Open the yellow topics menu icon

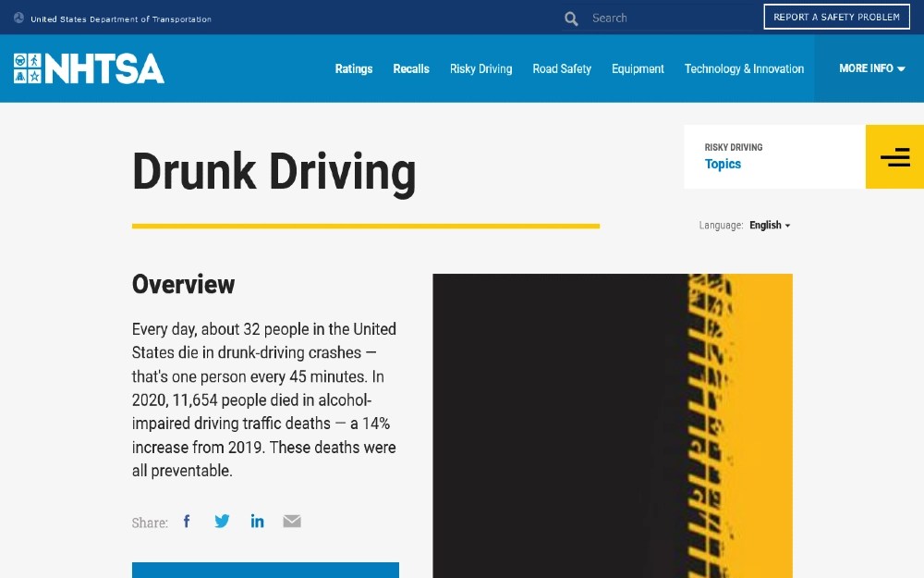click(894, 157)
